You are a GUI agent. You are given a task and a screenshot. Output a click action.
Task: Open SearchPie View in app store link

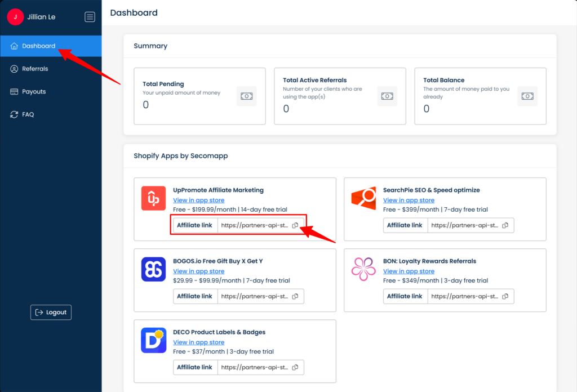409,200
